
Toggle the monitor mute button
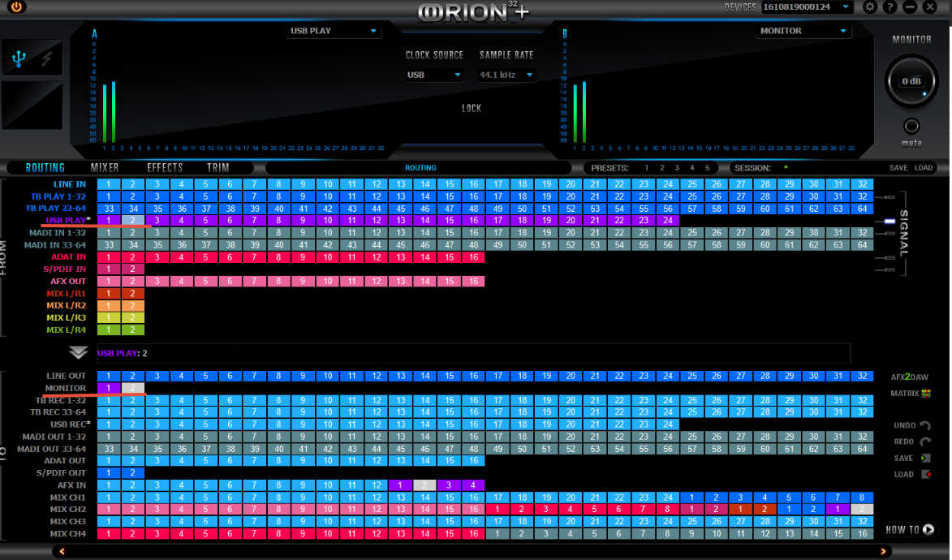coord(911,127)
